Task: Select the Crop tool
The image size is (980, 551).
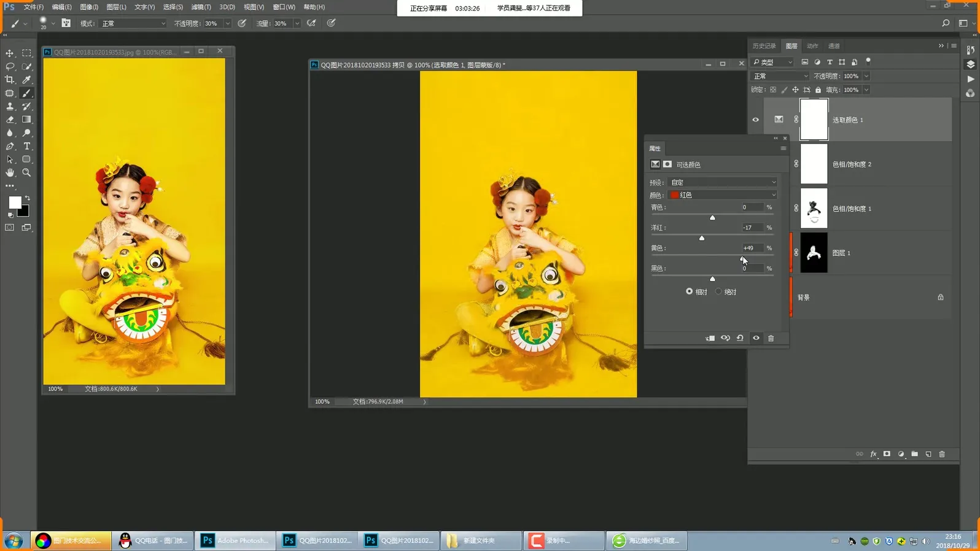Action: pos(10,80)
